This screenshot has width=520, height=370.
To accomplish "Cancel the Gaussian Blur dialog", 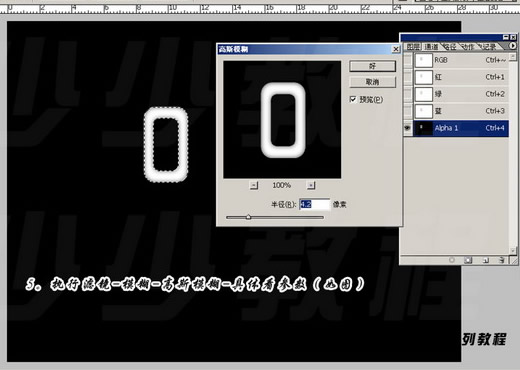I will tap(372, 82).
